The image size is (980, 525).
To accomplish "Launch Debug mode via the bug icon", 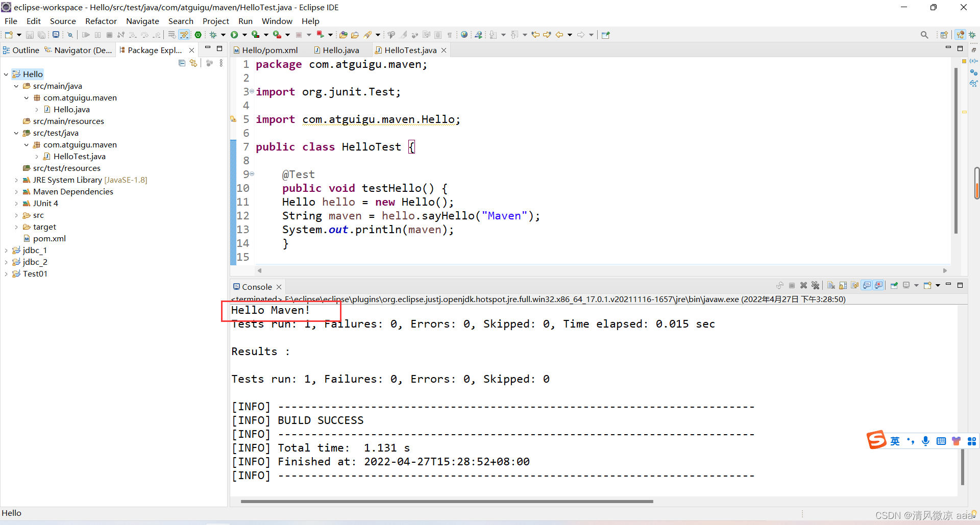I will tap(213, 34).
